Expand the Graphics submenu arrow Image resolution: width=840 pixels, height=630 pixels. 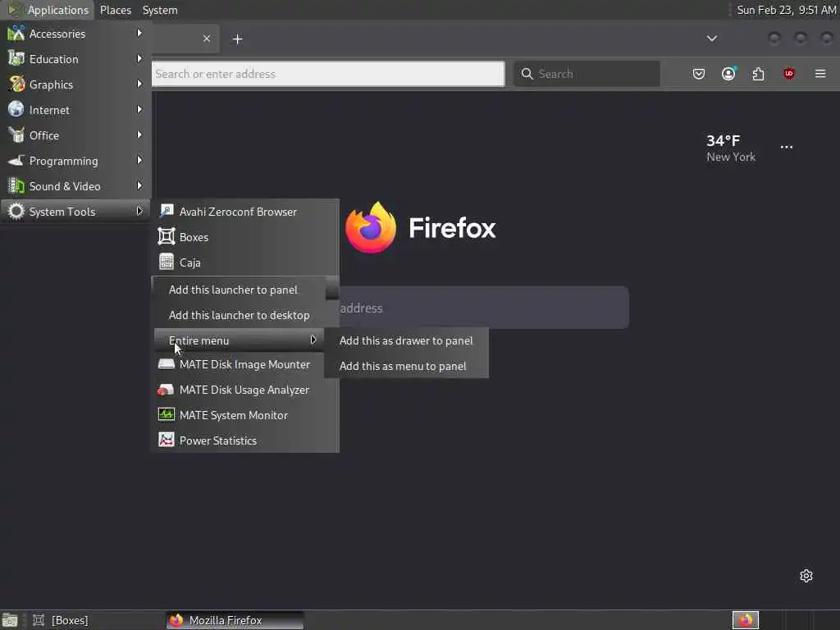(139, 84)
